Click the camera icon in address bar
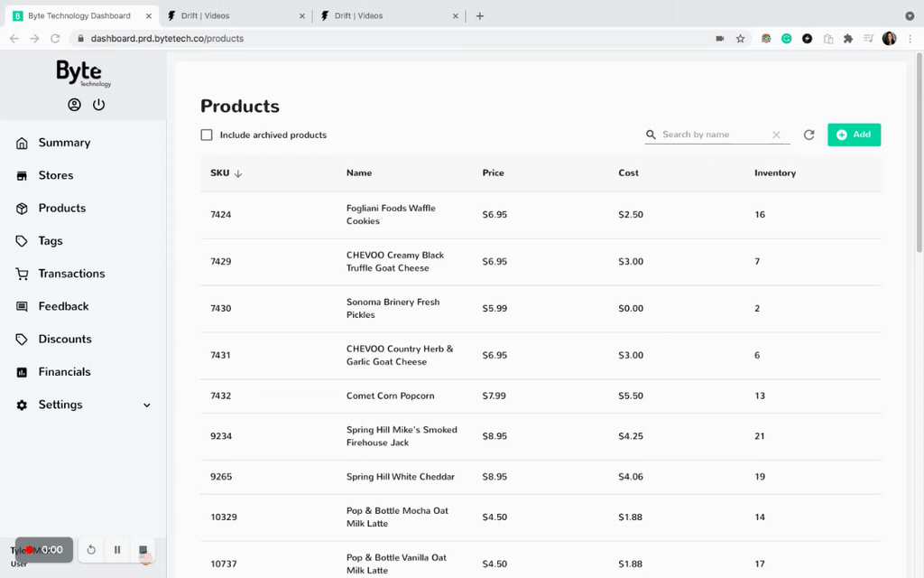 pyautogui.click(x=719, y=39)
